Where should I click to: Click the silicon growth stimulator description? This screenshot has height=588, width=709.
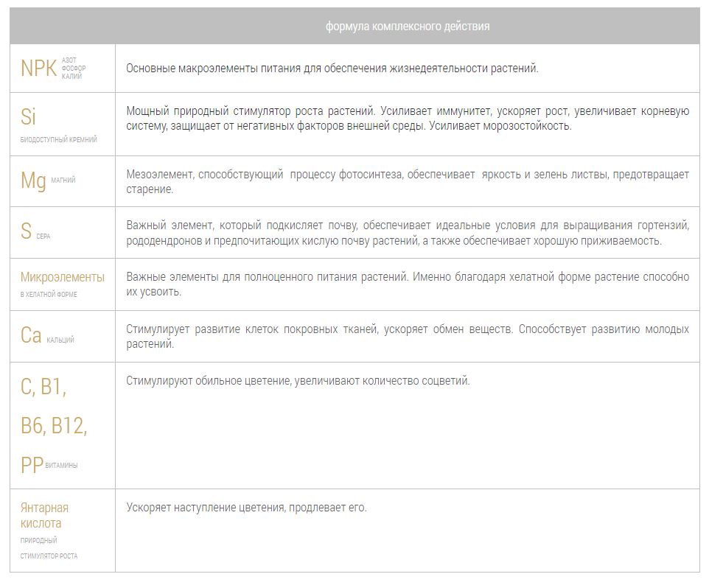click(407, 118)
